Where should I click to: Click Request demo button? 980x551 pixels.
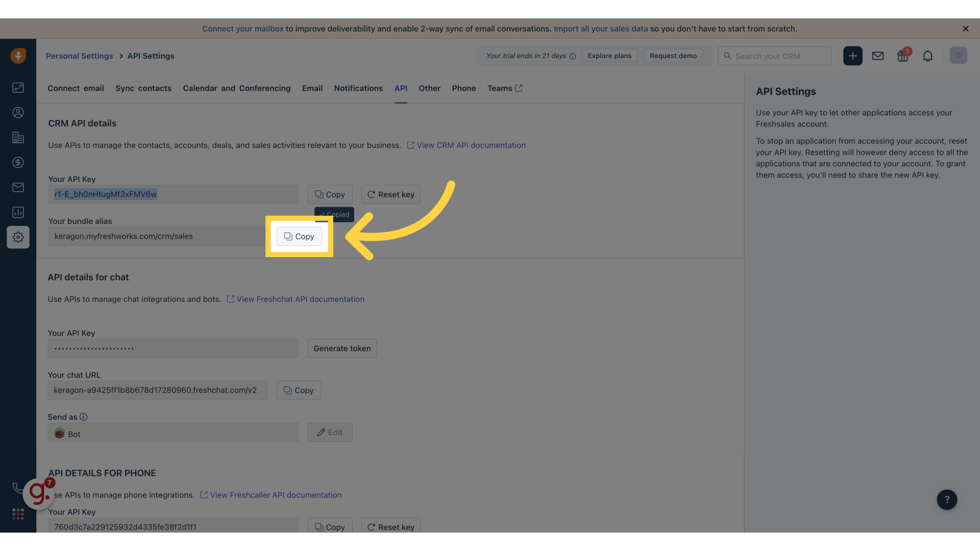pyautogui.click(x=673, y=56)
